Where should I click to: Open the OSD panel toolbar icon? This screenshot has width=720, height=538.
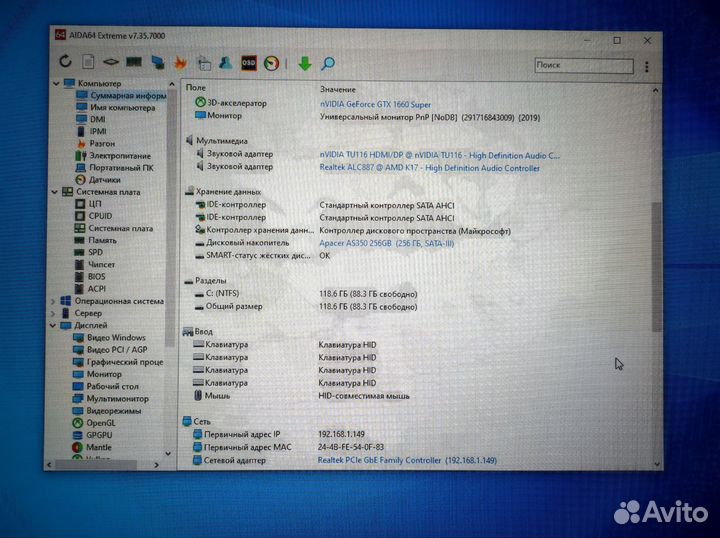point(248,63)
